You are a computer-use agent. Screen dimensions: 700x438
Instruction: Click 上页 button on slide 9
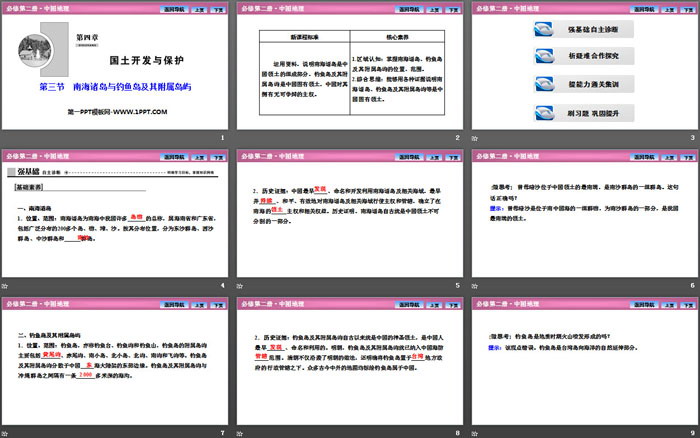[x=669, y=305]
